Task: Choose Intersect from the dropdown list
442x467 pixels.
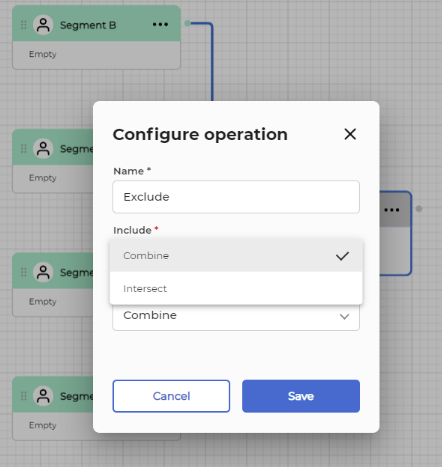Action: 236,288
